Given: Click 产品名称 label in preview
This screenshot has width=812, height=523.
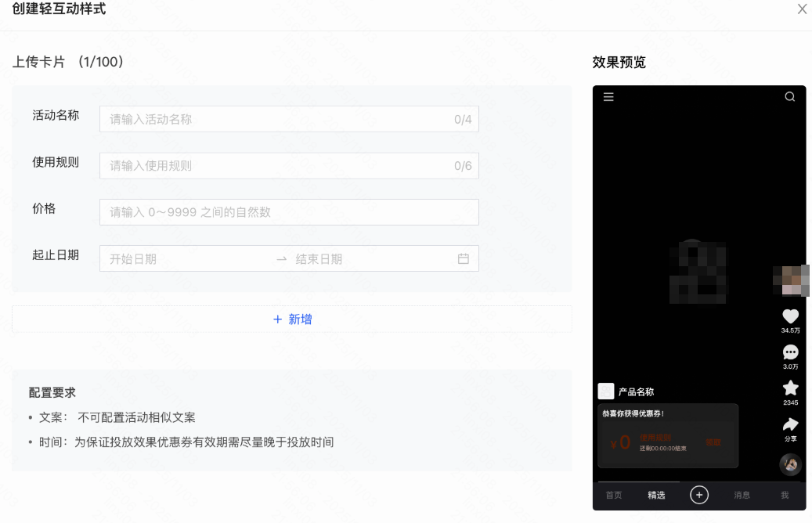Looking at the screenshot, I should (x=636, y=392).
